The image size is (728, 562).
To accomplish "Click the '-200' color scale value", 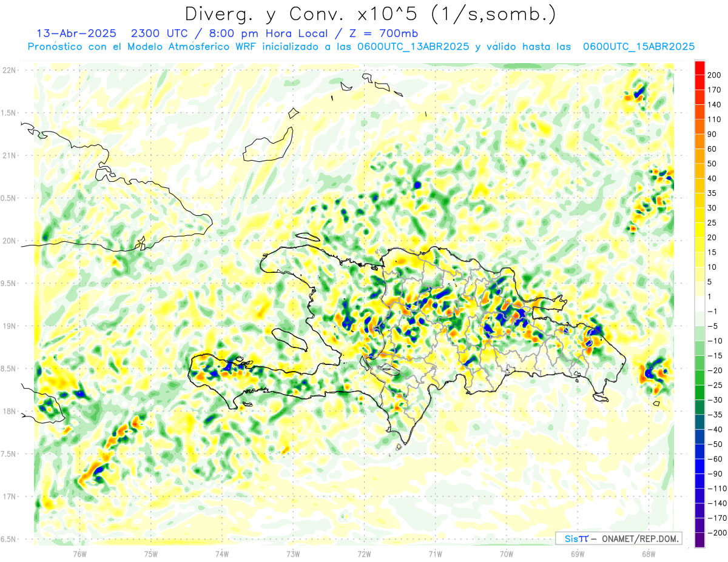I will pyautogui.click(x=716, y=534).
